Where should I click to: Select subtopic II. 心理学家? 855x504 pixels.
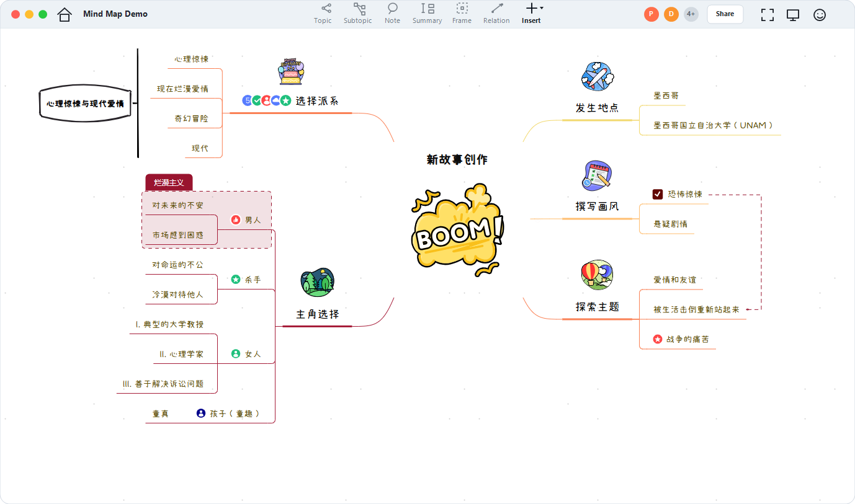(181, 354)
